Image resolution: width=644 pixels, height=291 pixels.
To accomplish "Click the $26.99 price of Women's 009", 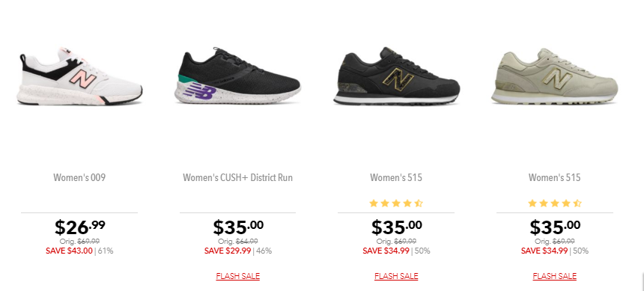I will click(79, 227).
